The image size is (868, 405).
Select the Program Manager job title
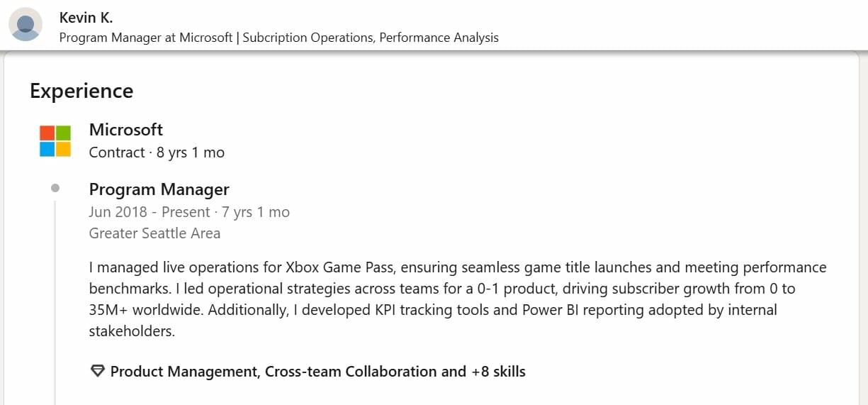click(x=159, y=189)
